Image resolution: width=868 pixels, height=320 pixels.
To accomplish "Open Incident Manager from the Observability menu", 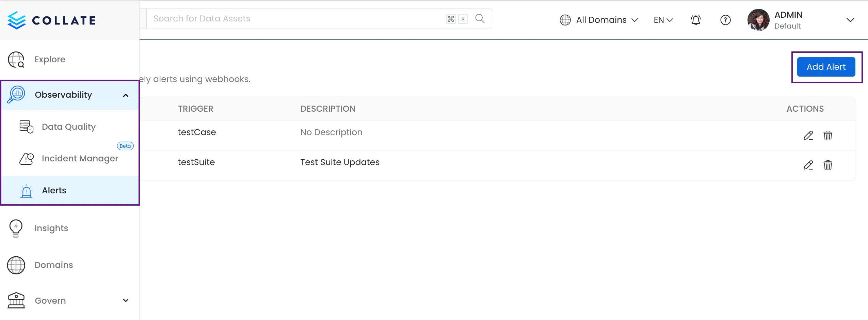I will tap(80, 158).
